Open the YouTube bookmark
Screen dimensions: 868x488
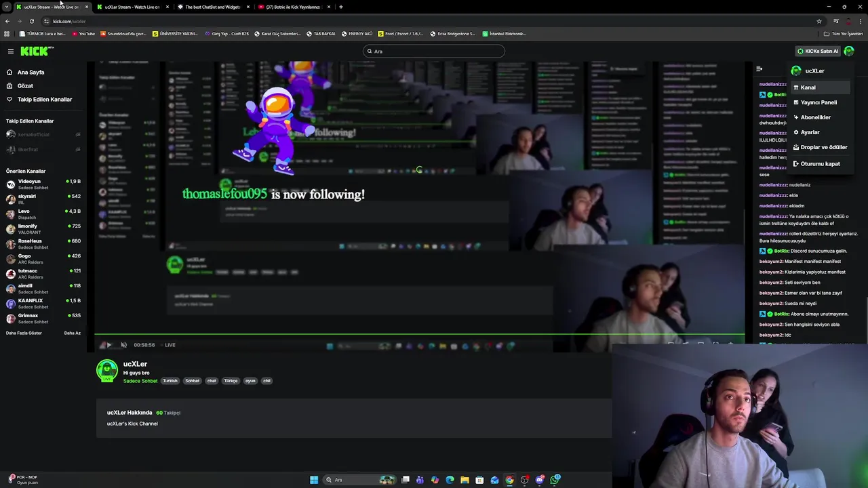click(83, 33)
